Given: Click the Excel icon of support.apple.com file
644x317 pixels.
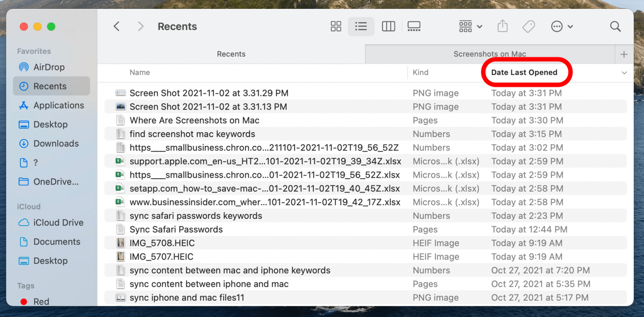Looking at the screenshot, I should 120,161.
